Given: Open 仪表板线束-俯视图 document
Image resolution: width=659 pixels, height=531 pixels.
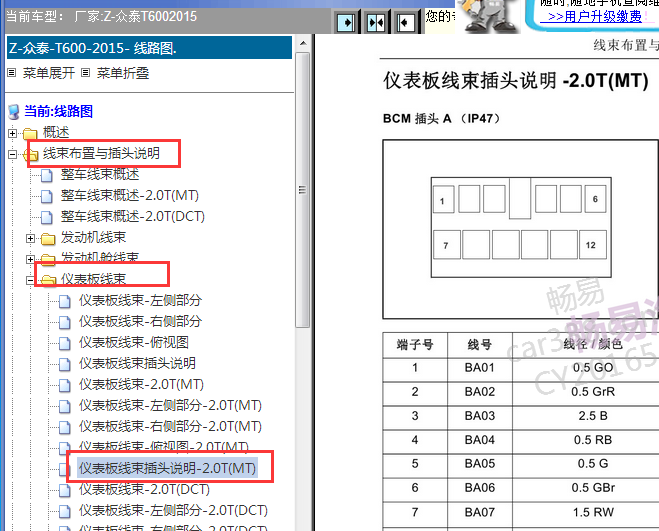Looking at the screenshot, I should click(x=134, y=342).
